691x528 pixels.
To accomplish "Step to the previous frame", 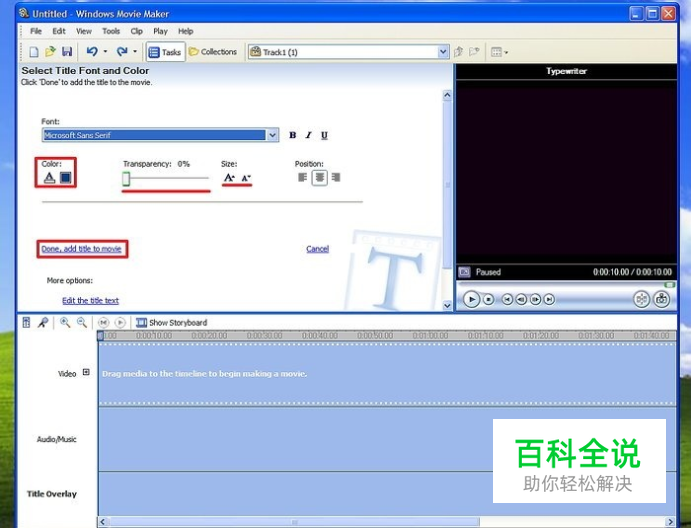I will (521, 300).
